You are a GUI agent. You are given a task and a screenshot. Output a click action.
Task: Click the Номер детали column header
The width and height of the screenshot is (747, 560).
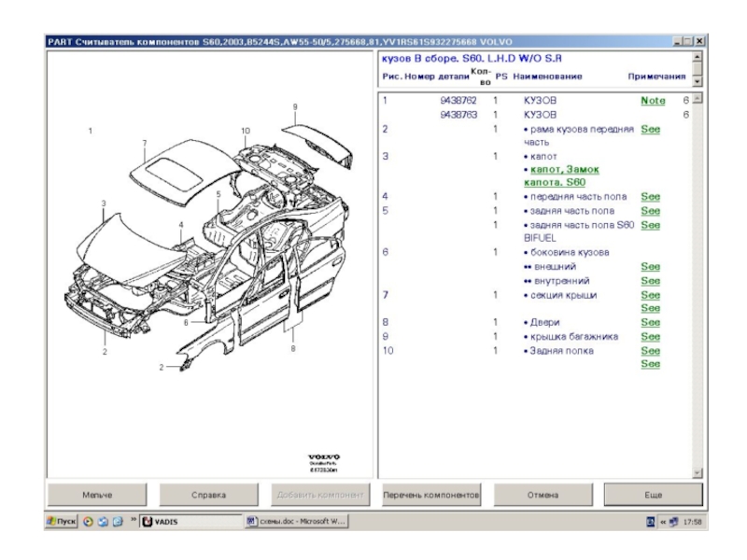(437, 77)
